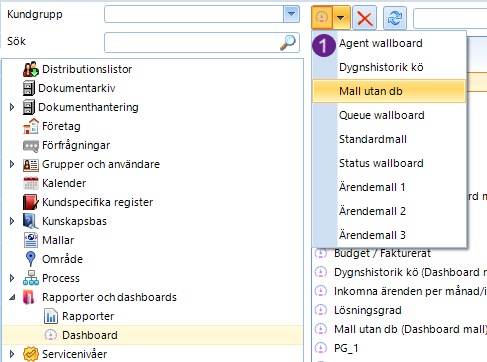Click the Förfrågningar speech bubble icon

pos(31,146)
